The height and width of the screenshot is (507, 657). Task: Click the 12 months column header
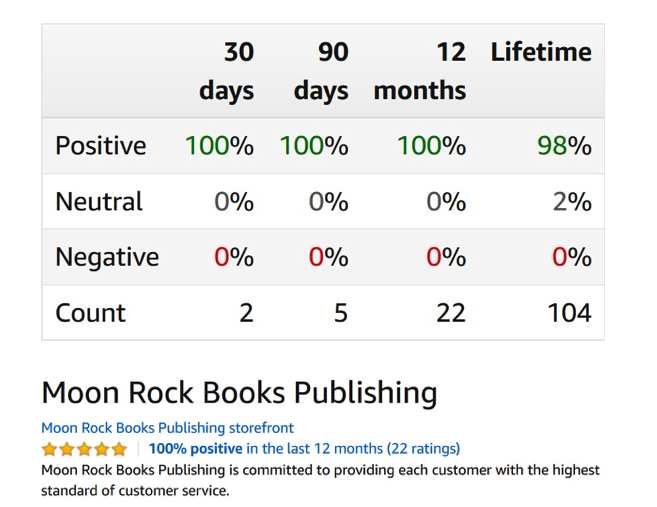click(x=420, y=71)
